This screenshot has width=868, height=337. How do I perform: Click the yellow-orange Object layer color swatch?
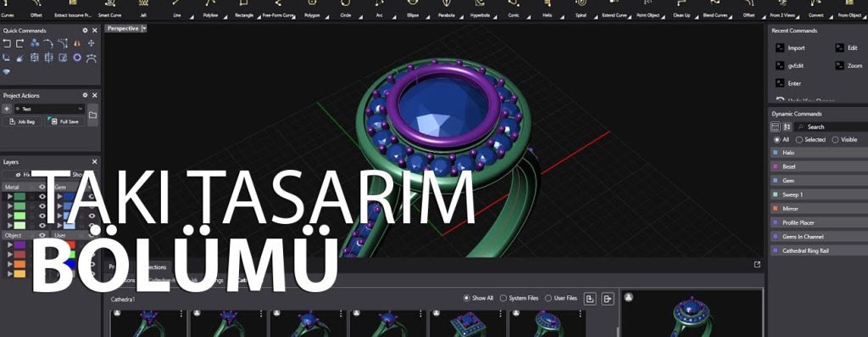point(19,273)
